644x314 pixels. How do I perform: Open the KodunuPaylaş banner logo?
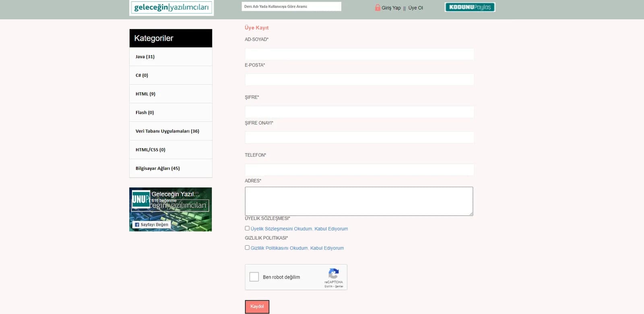(470, 7)
